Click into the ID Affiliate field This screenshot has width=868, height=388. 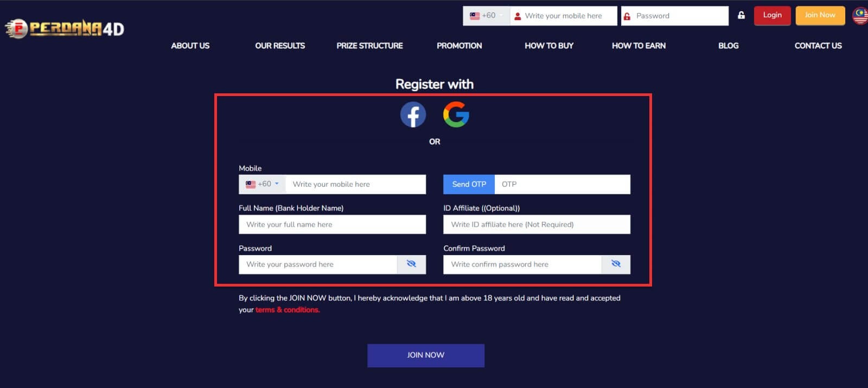537,224
